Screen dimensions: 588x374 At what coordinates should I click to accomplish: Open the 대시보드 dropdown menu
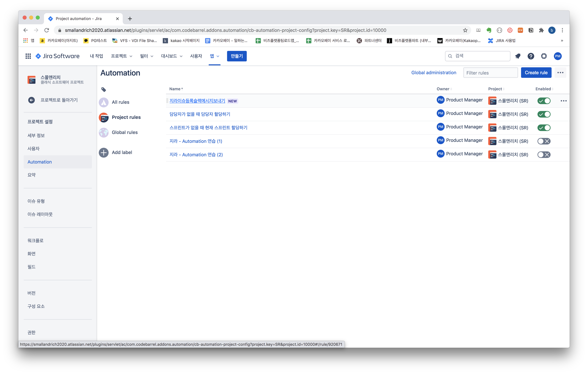point(172,56)
